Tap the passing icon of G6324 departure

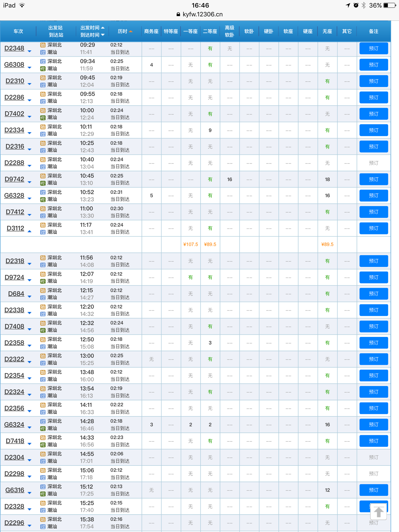coord(43,421)
